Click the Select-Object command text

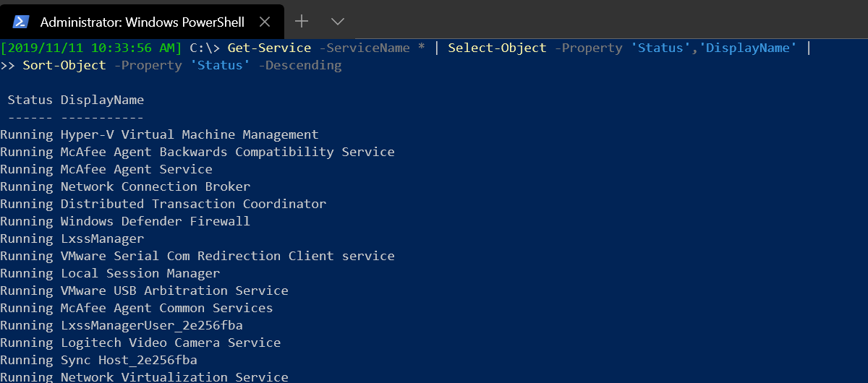(x=497, y=48)
